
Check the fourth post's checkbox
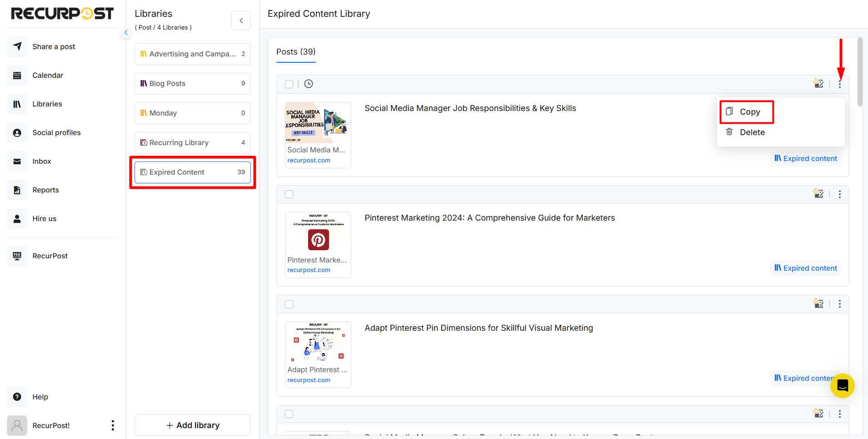tap(289, 414)
